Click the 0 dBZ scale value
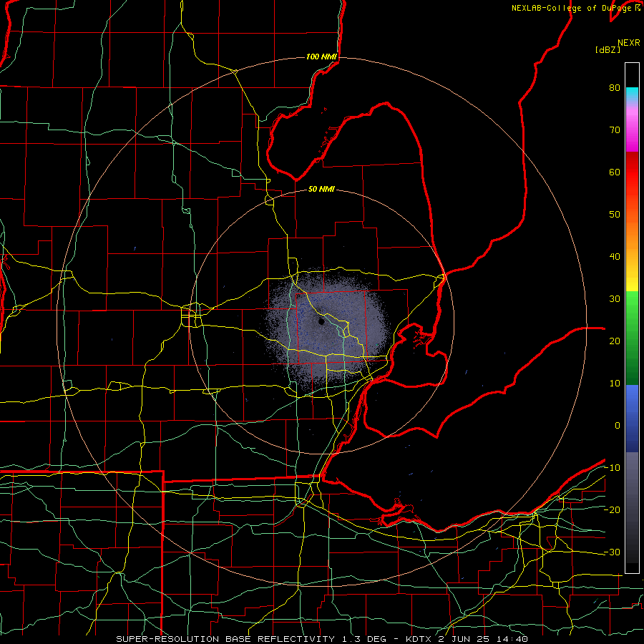This screenshot has height=644, width=644. pos(618,426)
